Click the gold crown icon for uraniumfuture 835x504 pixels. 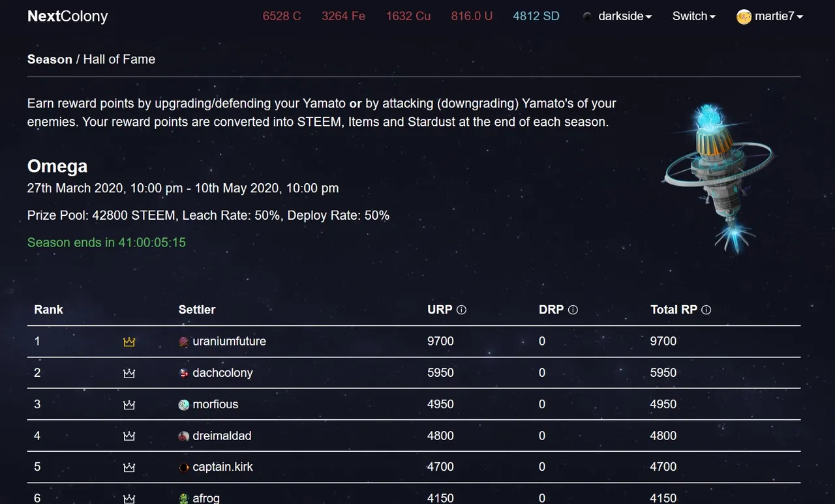[129, 342]
